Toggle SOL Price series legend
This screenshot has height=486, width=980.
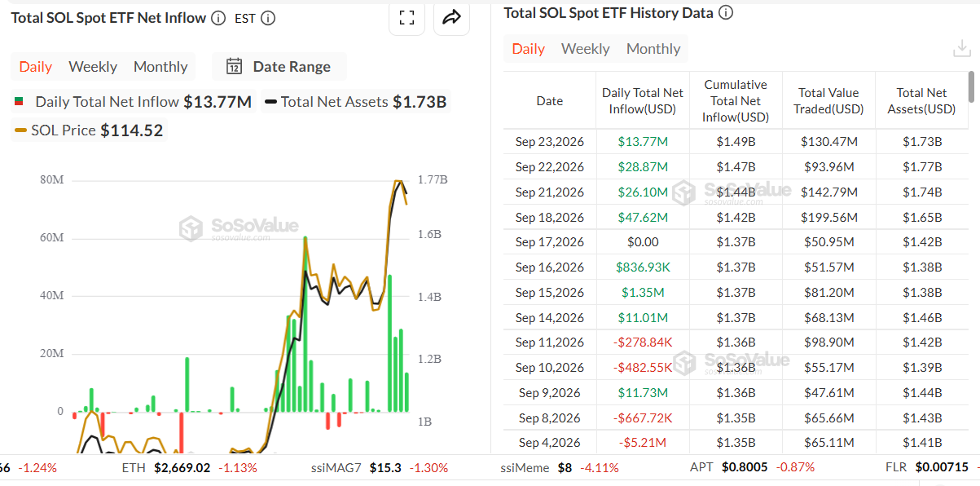[89, 130]
